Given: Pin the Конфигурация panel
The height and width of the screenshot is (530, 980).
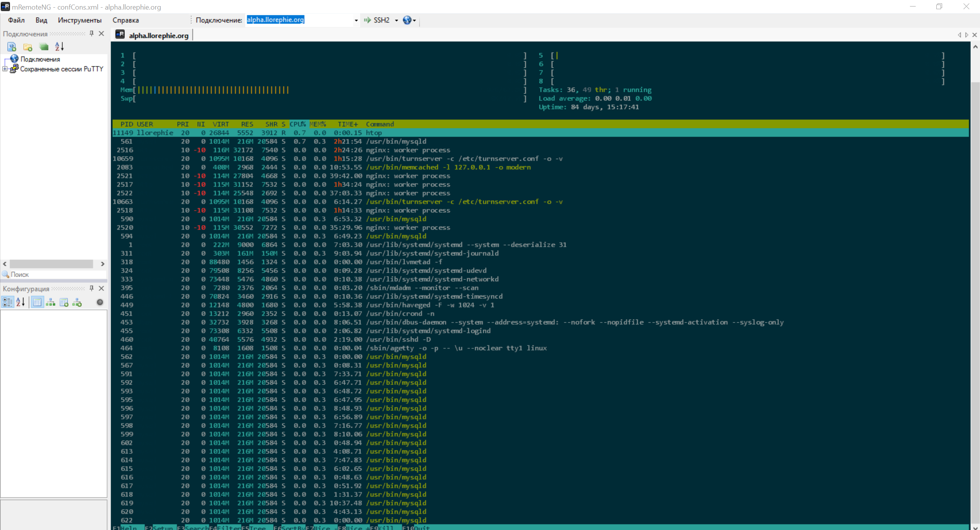Looking at the screenshot, I should tap(91, 289).
